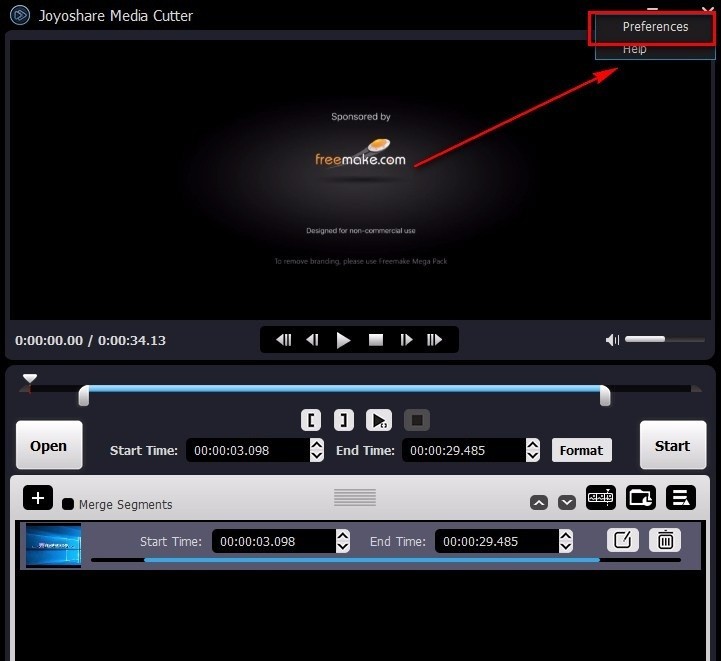Stop segment preview with gray square button
721x661 pixels.
(x=417, y=420)
